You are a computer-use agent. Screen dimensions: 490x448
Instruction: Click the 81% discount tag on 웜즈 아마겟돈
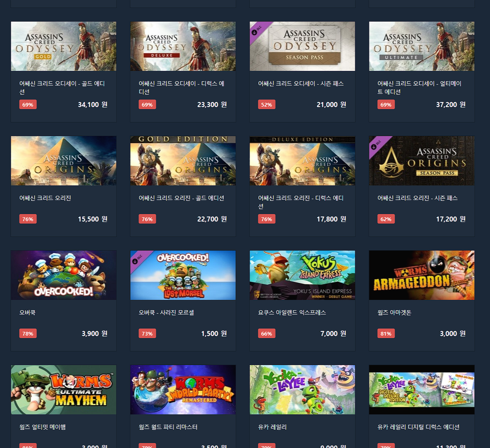386,334
